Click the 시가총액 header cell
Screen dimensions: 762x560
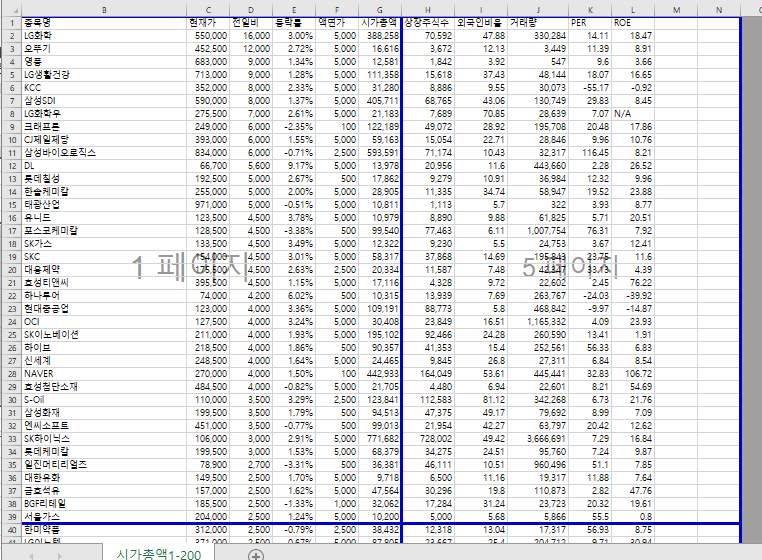(x=380, y=23)
